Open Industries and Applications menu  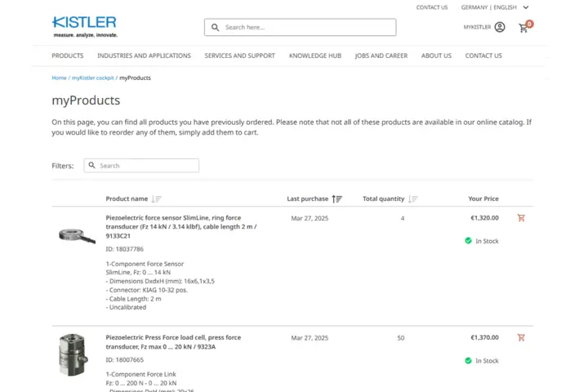point(144,56)
